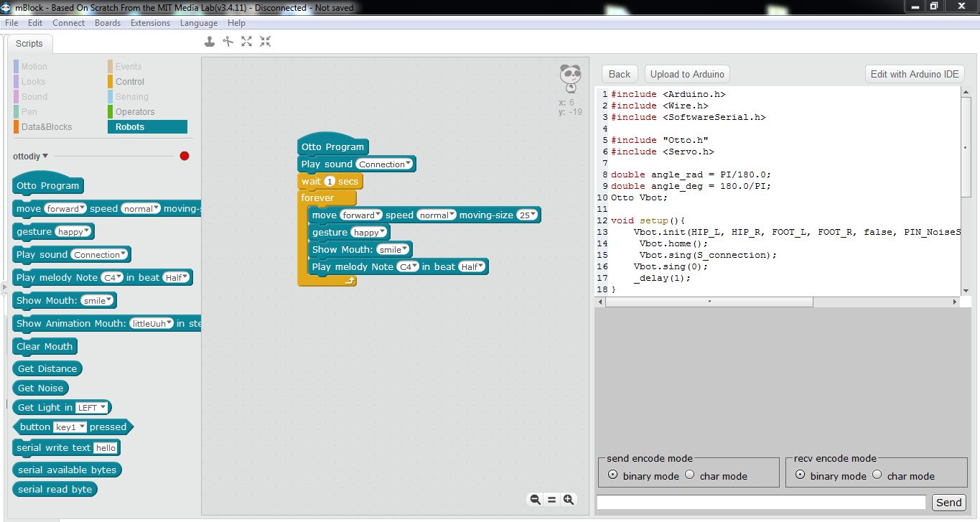Viewport: 980px width, 522px height.
Task: Select binary mode for send encode
Action: [612, 475]
